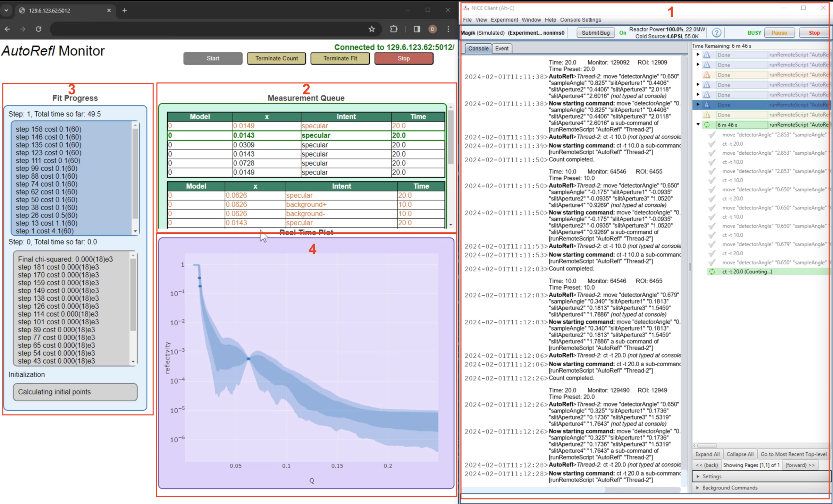
Task: Open Chrome side panel icon
Action: [x=417, y=29]
